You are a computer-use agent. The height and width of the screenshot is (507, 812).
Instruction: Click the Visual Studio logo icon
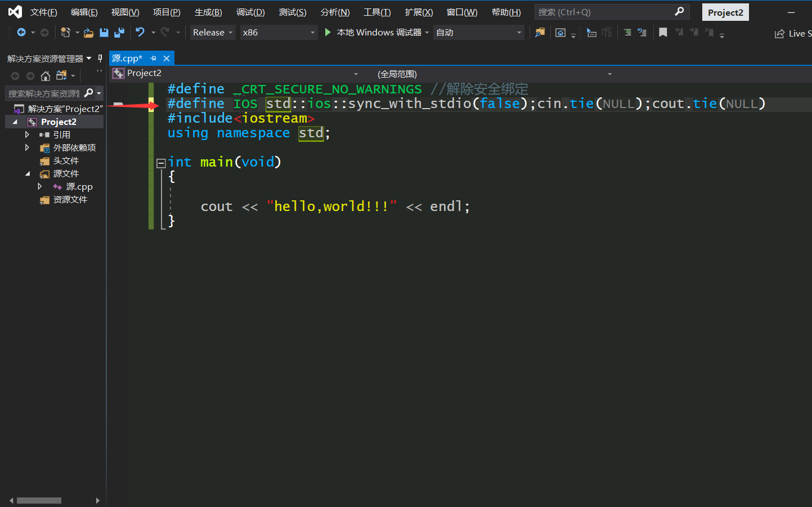pyautogui.click(x=15, y=12)
